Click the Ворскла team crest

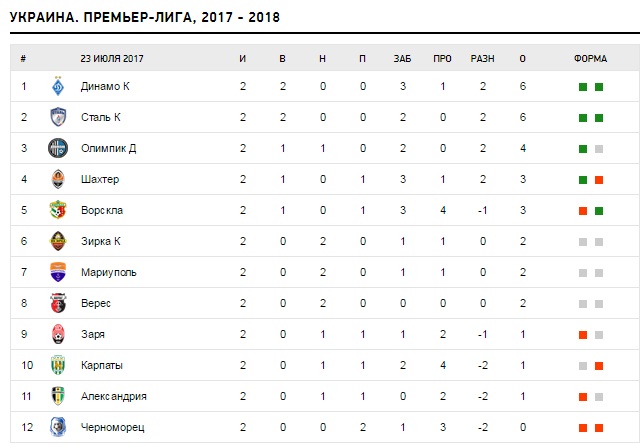(x=58, y=211)
